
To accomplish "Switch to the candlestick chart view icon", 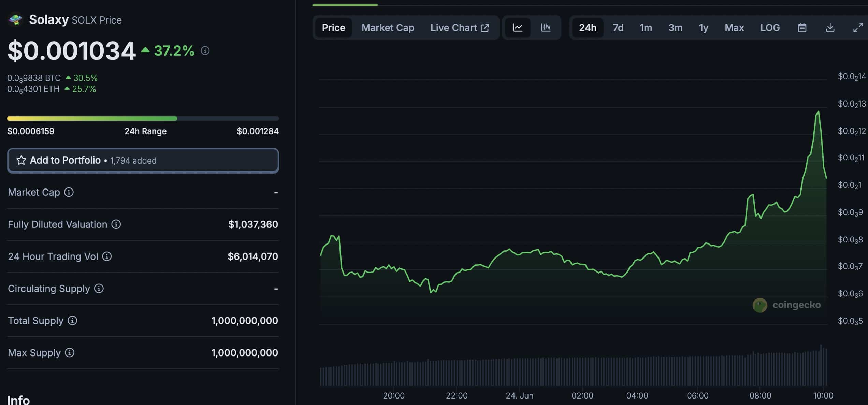I will point(546,28).
